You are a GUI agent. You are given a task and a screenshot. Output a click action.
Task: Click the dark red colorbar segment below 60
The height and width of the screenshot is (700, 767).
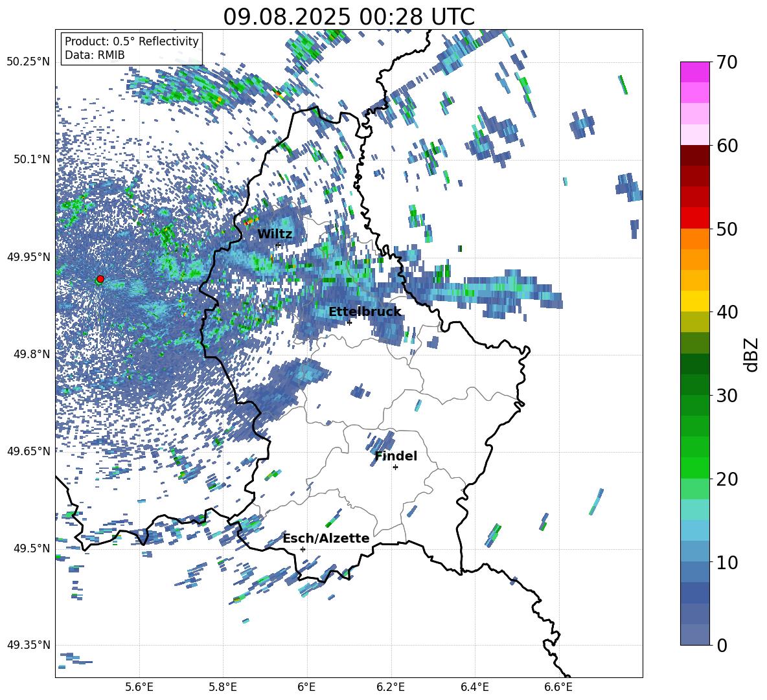(694, 155)
